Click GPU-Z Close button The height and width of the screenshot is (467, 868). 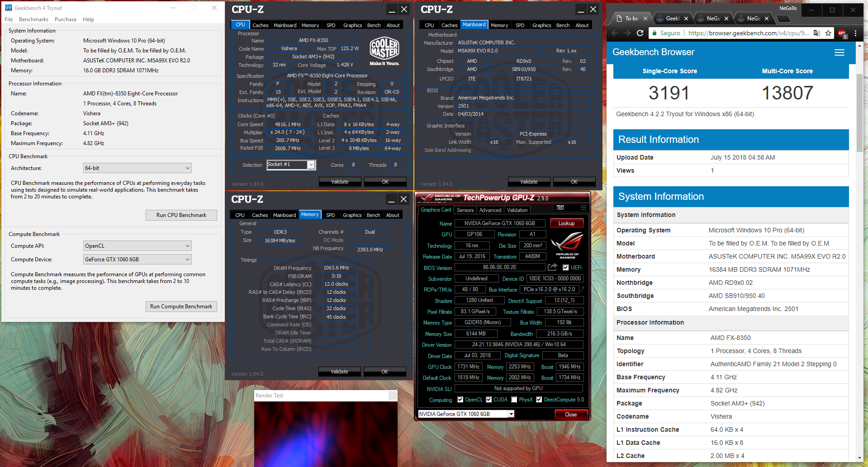pyautogui.click(x=571, y=415)
